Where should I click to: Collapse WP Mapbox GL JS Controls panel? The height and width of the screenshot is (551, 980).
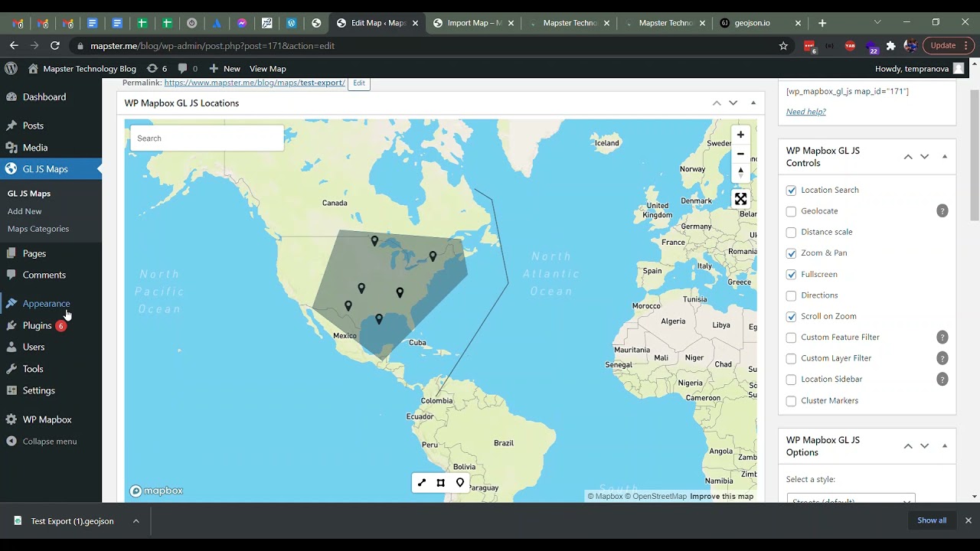[945, 156]
